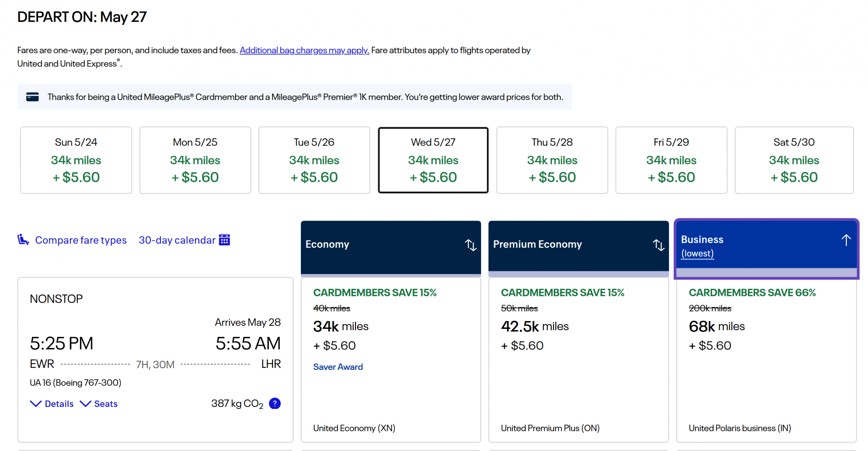Select the Sun 5/24 date tab

pos(76,160)
